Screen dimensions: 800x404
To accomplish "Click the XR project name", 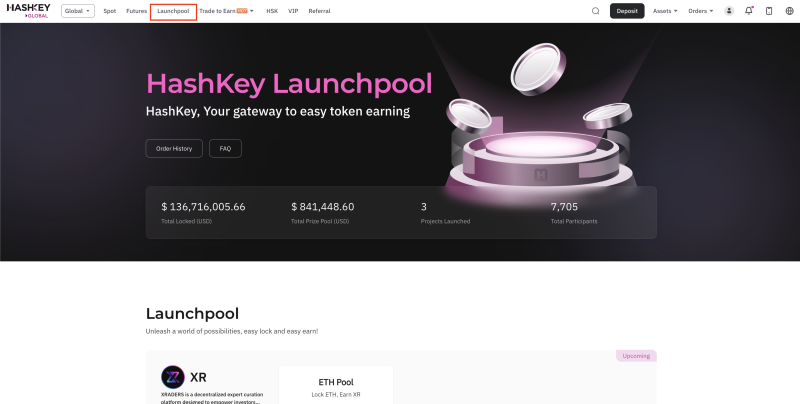I will coord(198,377).
